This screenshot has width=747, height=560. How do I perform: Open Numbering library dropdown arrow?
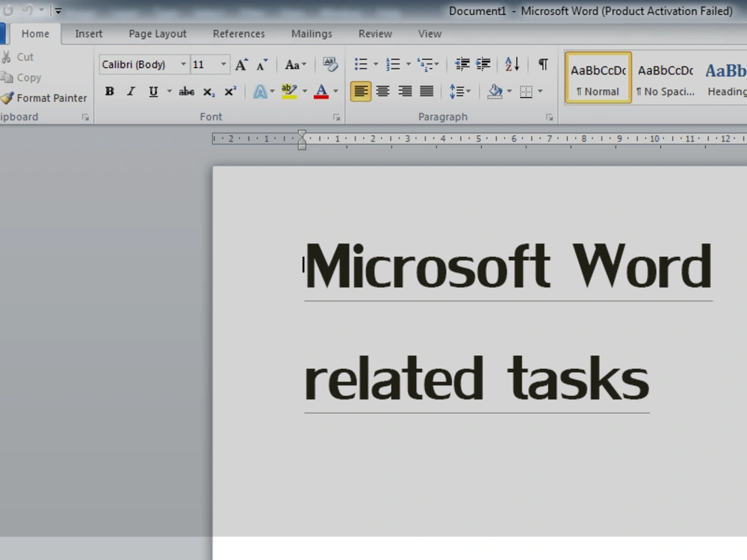(x=408, y=64)
